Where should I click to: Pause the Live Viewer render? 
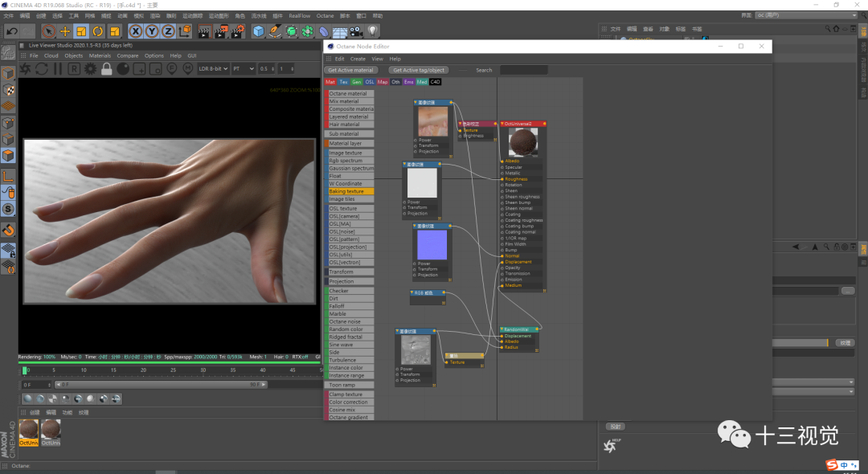point(58,68)
